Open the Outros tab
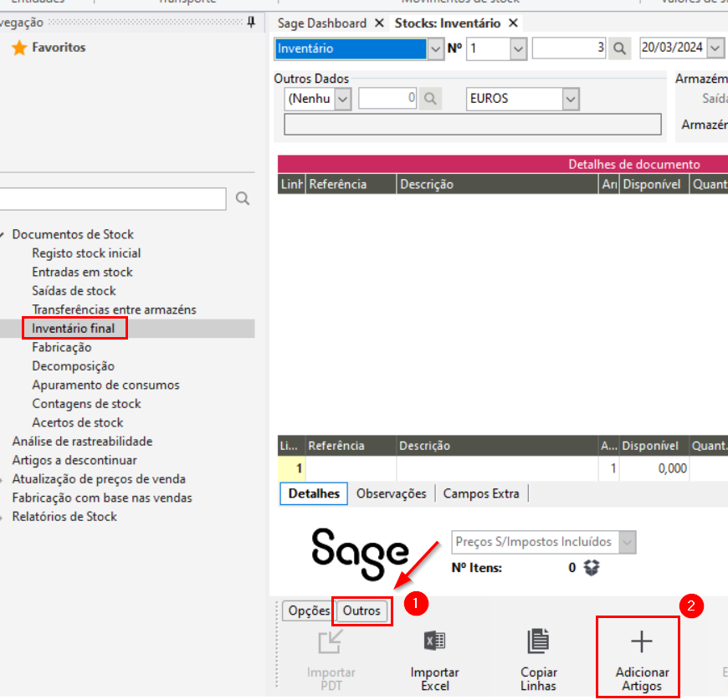Screen dimensions: 728x700 click(x=361, y=611)
